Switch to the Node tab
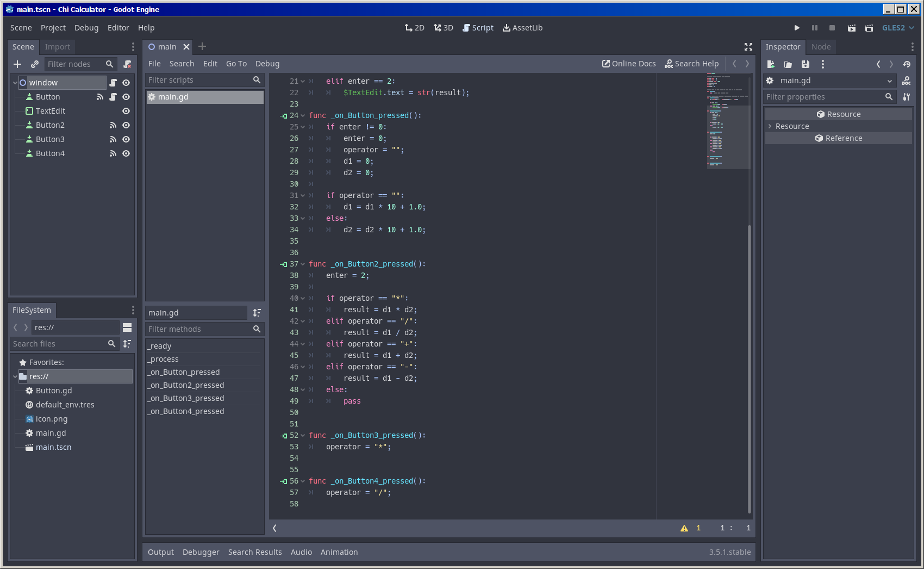Screen dimensions: 924x569 (x=821, y=47)
